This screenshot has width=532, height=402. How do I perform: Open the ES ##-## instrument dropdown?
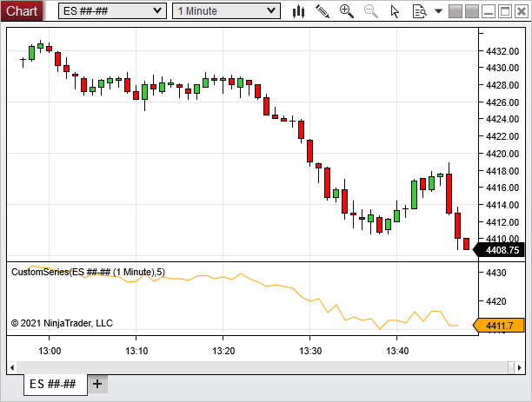point(112,11)
